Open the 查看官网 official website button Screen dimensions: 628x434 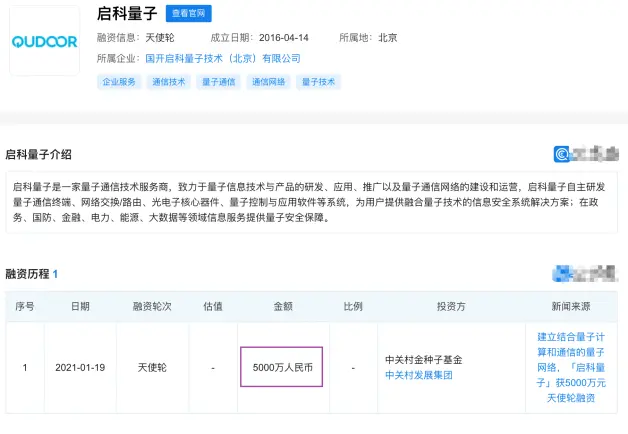click(x=189, y=13)
